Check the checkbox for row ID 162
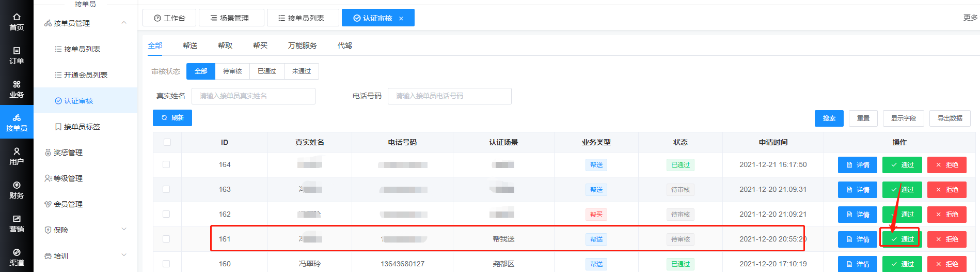The height and width of the screenshot is (272, 980). point(166,214)
